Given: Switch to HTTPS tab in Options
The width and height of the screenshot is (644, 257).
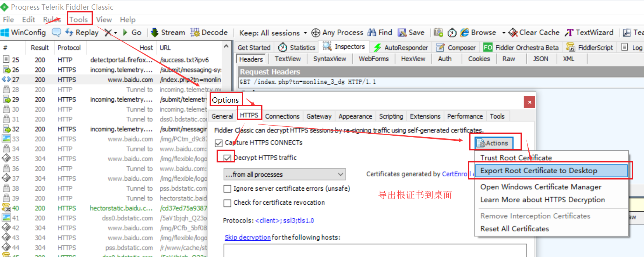Looking at the screenshot, I should click(x=249, y=115).
